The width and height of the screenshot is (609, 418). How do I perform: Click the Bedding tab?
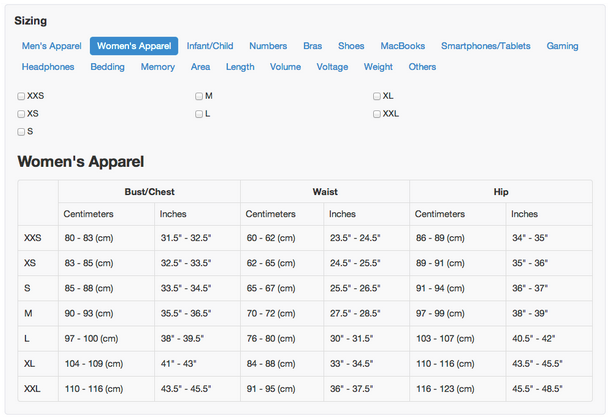click(108, 67)
